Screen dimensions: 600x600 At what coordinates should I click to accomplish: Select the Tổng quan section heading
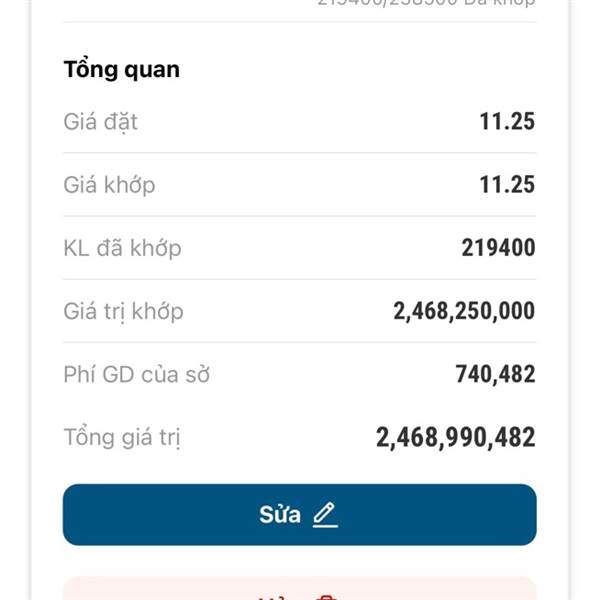click(122, 70)
